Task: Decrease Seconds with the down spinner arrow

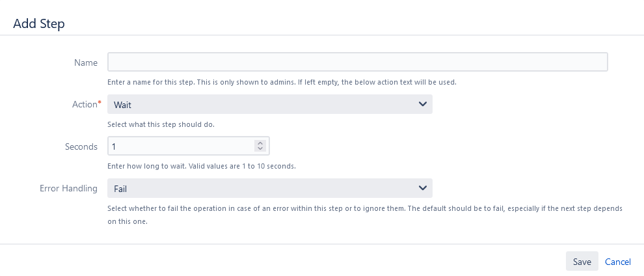Action: point(260,150)
